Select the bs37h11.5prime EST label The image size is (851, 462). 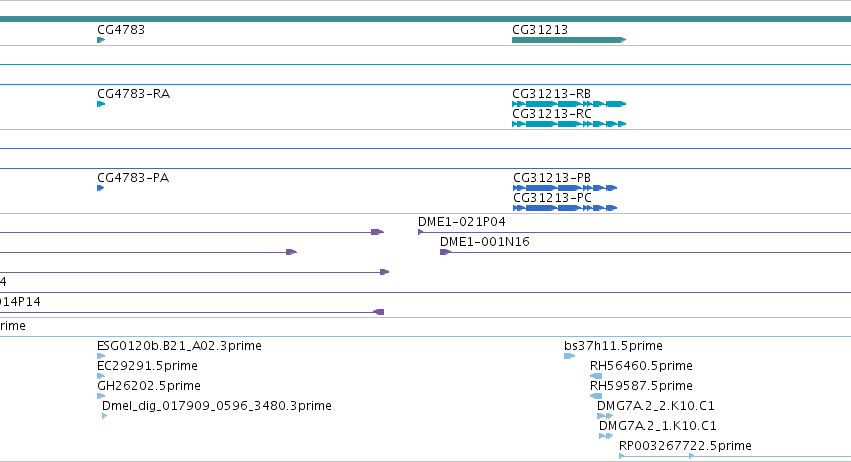tap(613, 346)
